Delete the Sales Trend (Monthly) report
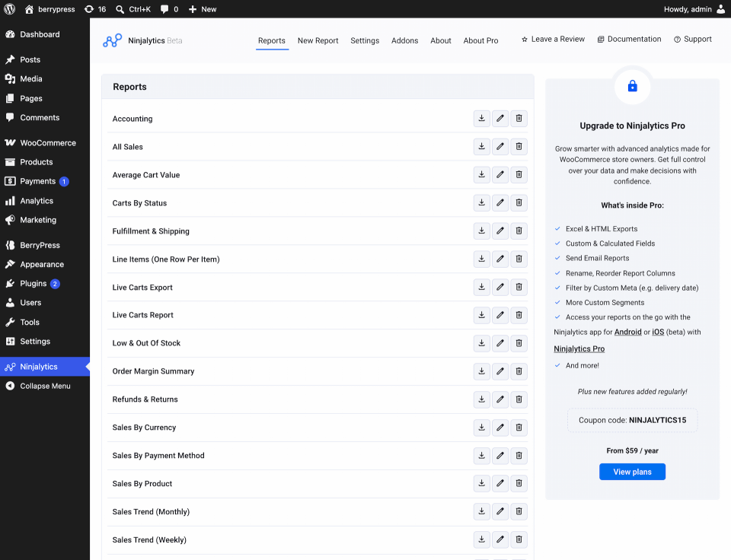This screenshot has height=560, width=731. coord(519,511)
